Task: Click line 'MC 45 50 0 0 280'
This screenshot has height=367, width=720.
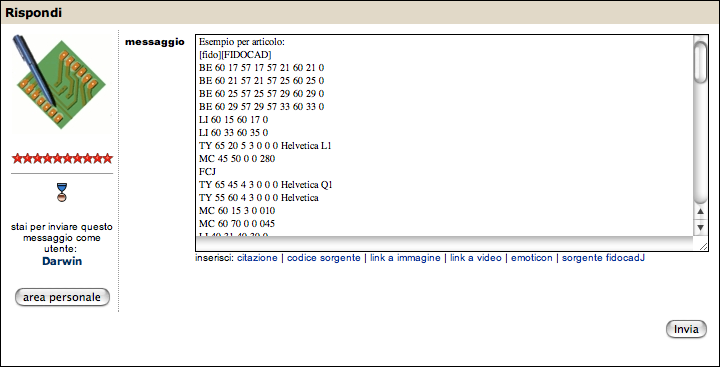Action: tap(237, 159)
